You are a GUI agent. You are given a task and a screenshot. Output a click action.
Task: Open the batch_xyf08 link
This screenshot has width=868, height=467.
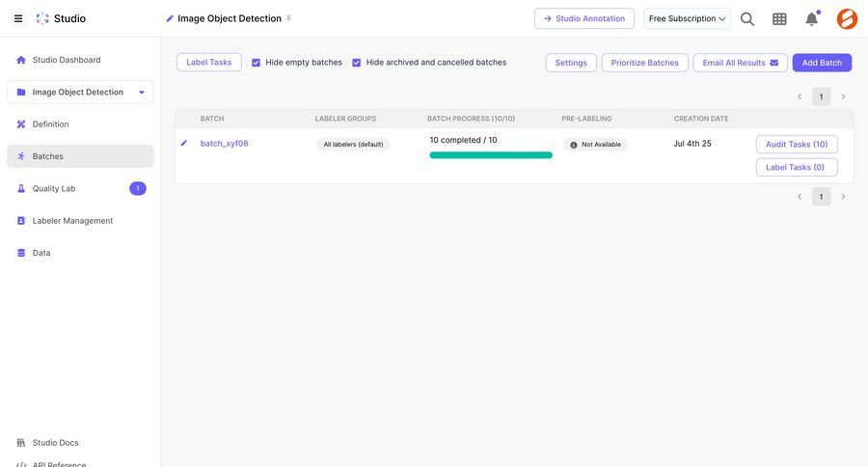224,144
